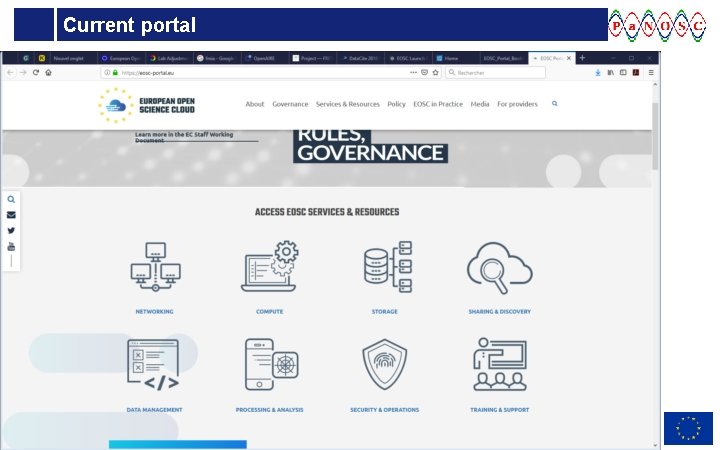Switch to the OpenAIRE tab
The height and width of the screenshot is (450, 720).
click(264, 58)
